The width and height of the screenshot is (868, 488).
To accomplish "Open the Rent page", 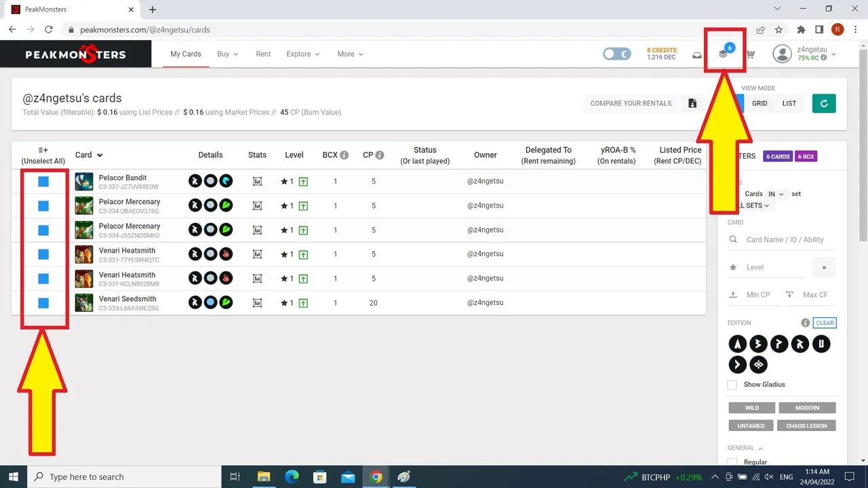I will coord(263,54).
